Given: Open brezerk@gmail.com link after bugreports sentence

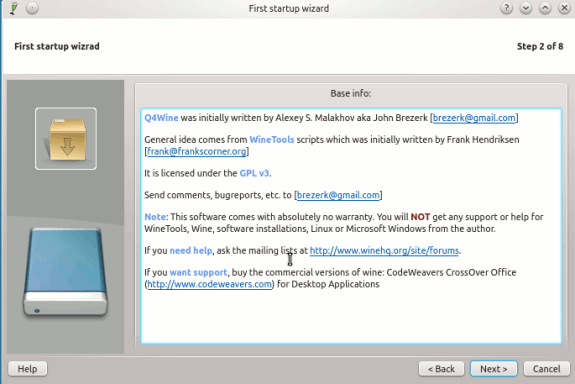Looking at the screenshot, I should click(338, 195).
